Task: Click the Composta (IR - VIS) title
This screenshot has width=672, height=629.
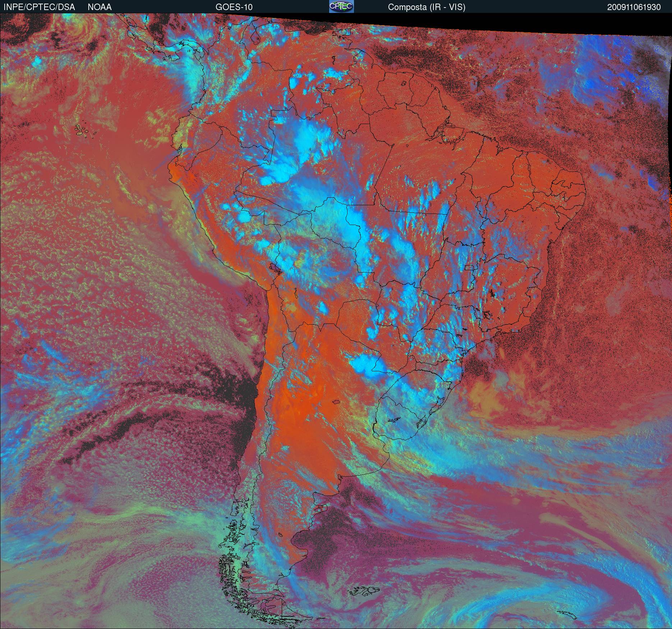Action: (x=427, y=7)
